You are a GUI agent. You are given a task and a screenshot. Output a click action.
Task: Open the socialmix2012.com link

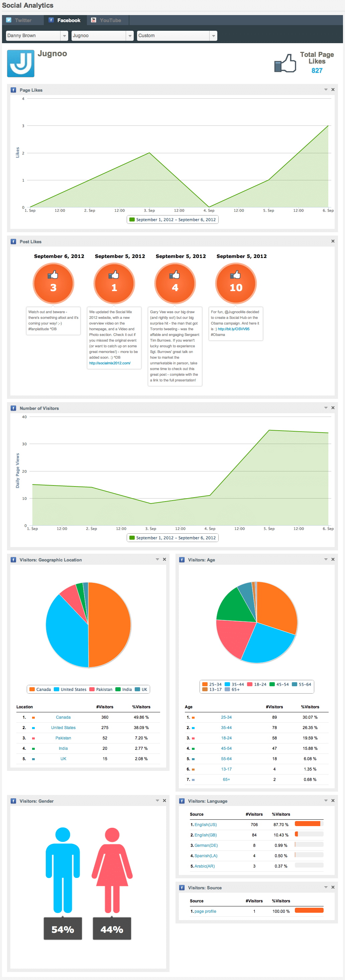[109, 363]
